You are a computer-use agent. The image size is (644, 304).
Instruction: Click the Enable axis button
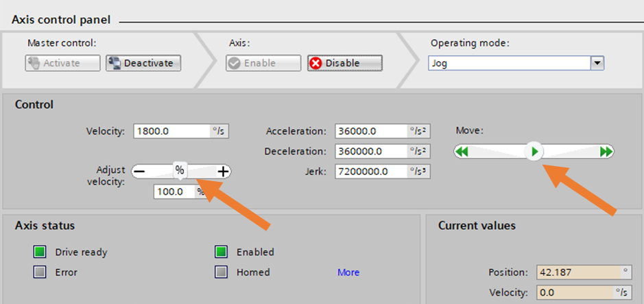(x=263, y=63)
